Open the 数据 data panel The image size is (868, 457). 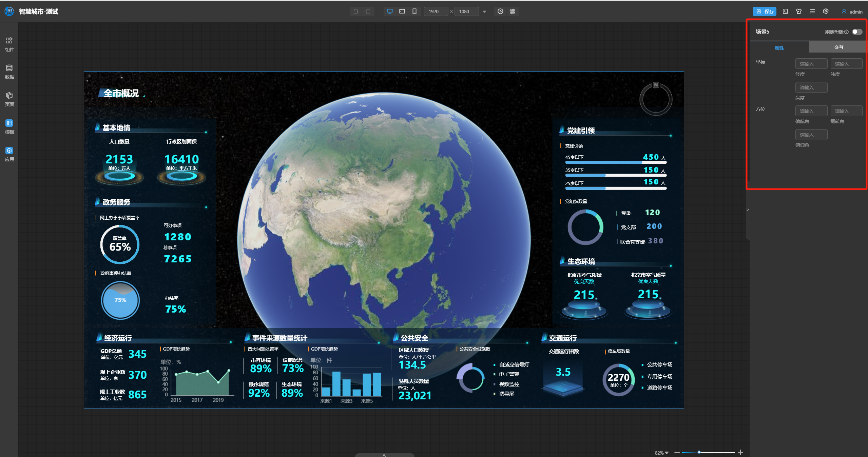coord(9,72)
